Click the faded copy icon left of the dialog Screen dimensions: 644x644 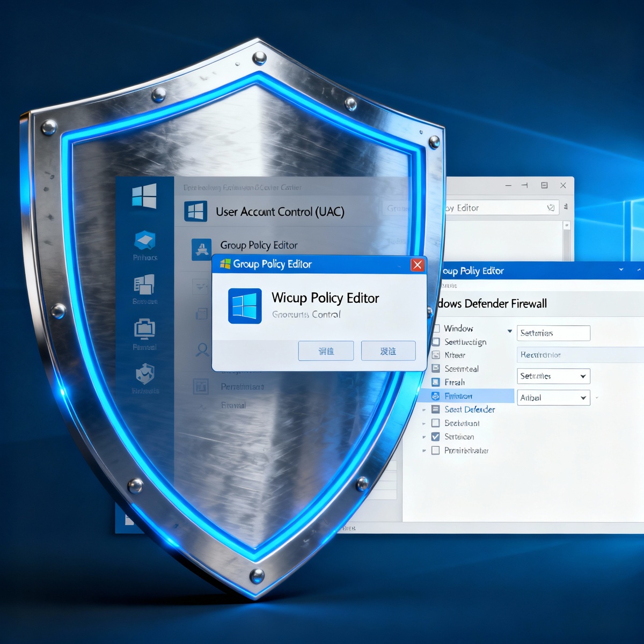pyautogui.click(x=202, y=313)
